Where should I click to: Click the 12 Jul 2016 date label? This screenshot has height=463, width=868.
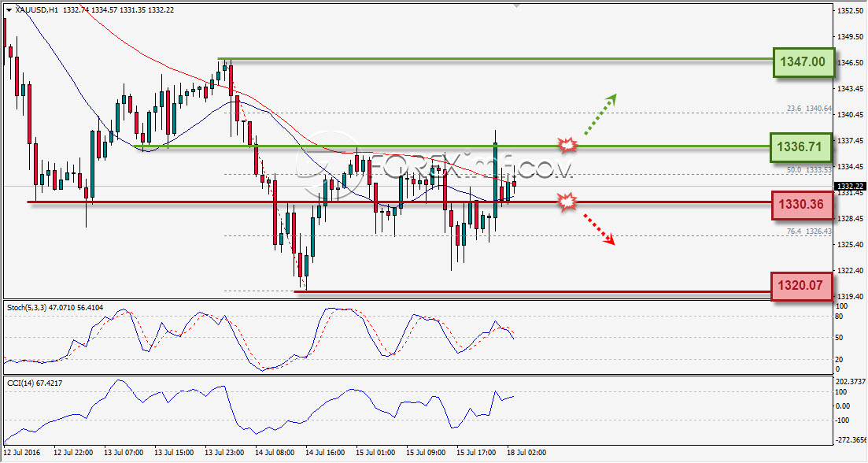tap(22, 453)
